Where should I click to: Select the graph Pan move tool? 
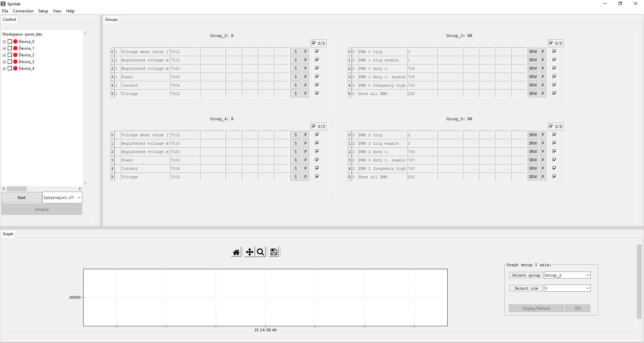[x=249, y=252]
